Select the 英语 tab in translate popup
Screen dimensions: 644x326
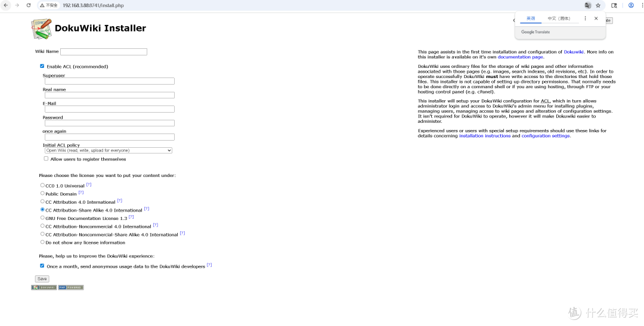pyautogui.click(x=531, y=18)
